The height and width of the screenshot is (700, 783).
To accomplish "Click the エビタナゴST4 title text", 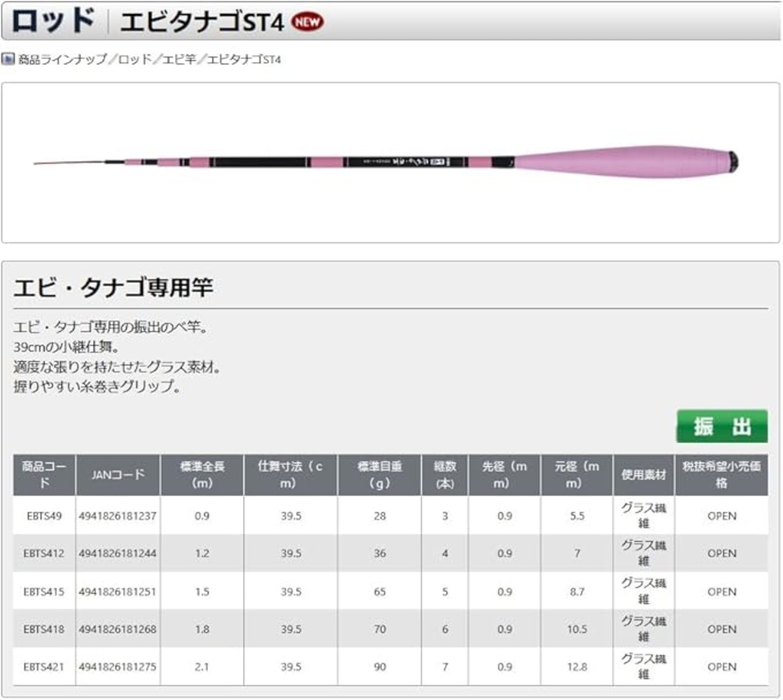I will [x=202, y=22].
